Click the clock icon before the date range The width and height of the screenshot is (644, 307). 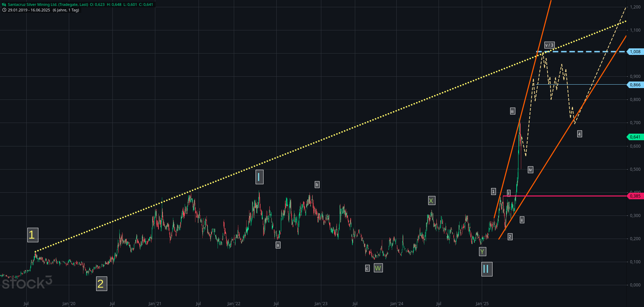pos(4,10)
